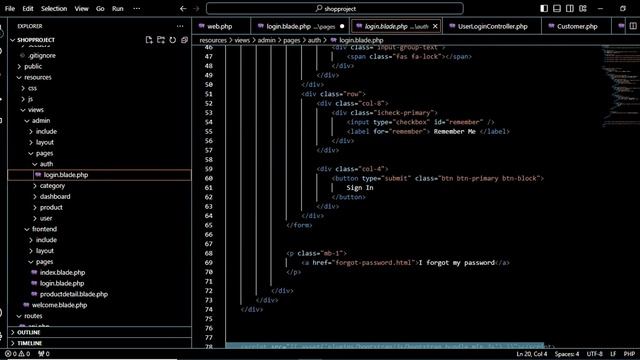640x360 pixels.
Task: Click Ln 20, Col 4 cursor position
Action: click(531, 354)
